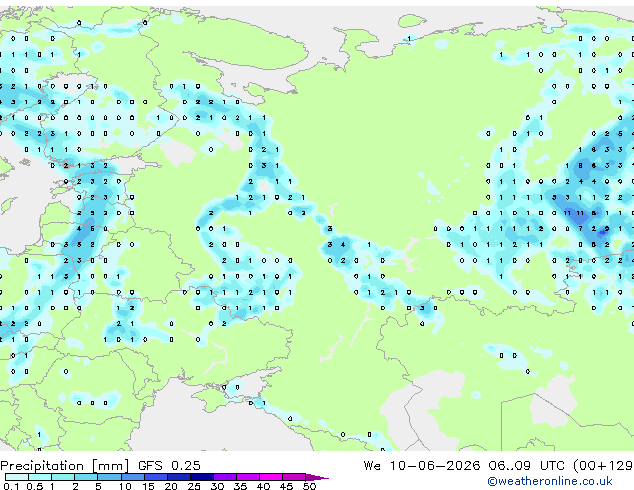The height and width of the screenshot is (490, 634).
Task: Click the '(00+129' forecast run text
Action: coord(603,466)
